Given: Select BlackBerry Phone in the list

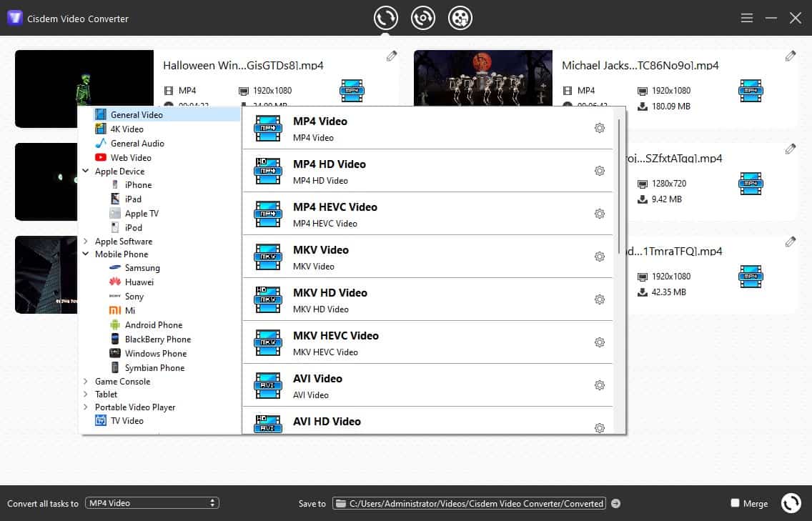Looking at the screenshot, I should (159, 339).
